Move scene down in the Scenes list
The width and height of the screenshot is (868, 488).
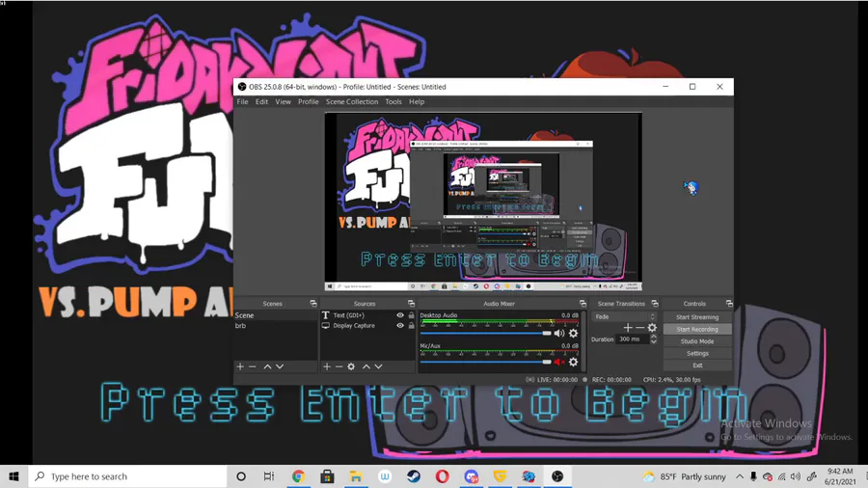pos(280,366)
